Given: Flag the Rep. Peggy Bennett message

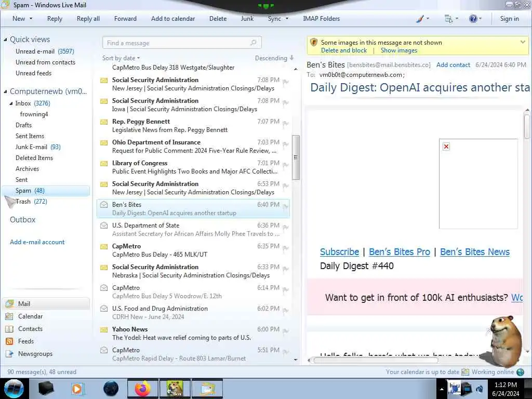Looking at the screenshot, I should 286,123.
